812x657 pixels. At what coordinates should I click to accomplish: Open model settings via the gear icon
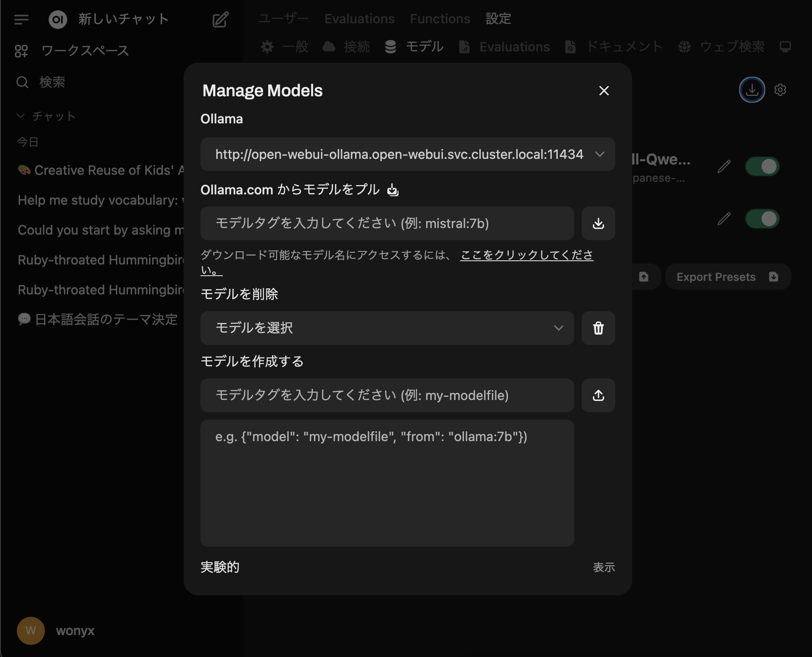(780, 90)
